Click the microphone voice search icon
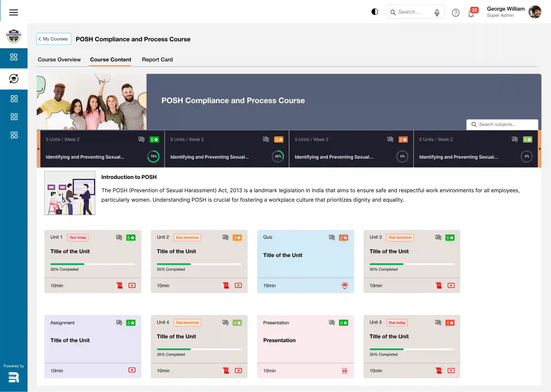 437,12
